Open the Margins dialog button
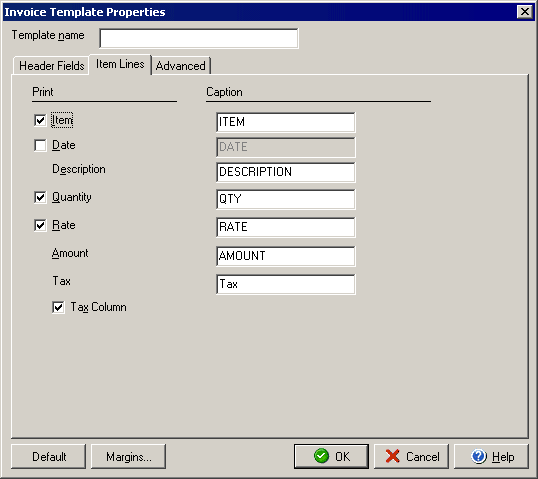This screenshot has height=479, width=538. (x=128, y=456)
